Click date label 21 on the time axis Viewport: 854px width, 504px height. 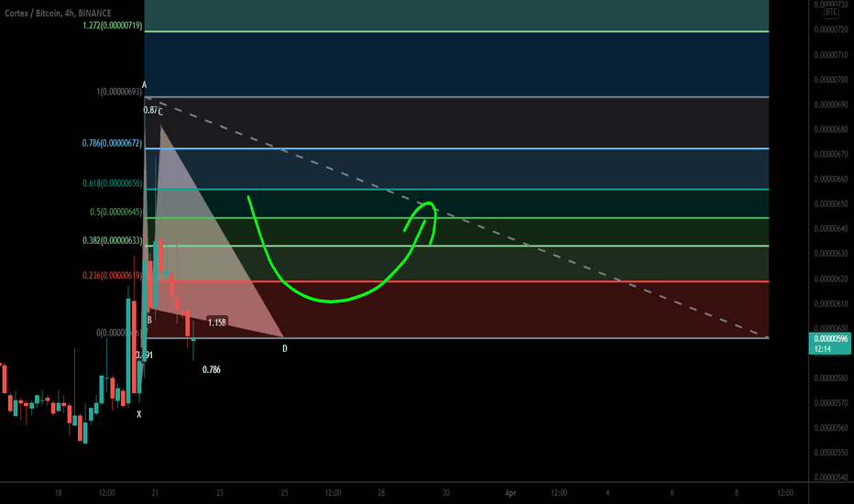coord(155,493)
